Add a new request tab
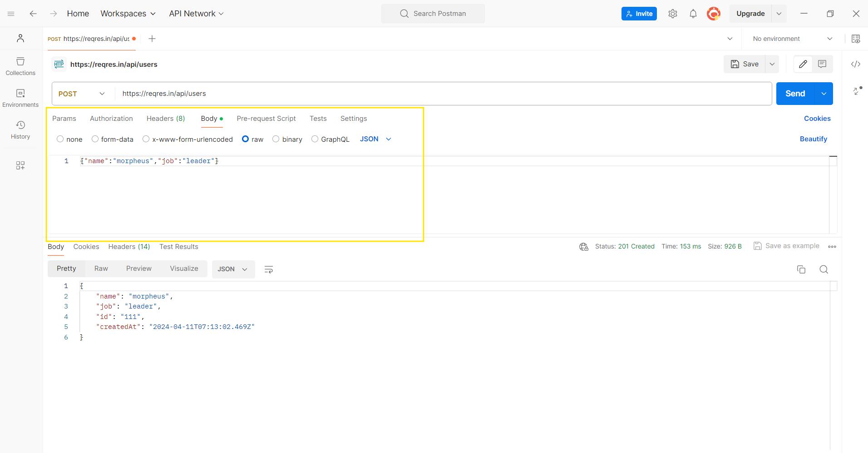 tap(152, 39)
